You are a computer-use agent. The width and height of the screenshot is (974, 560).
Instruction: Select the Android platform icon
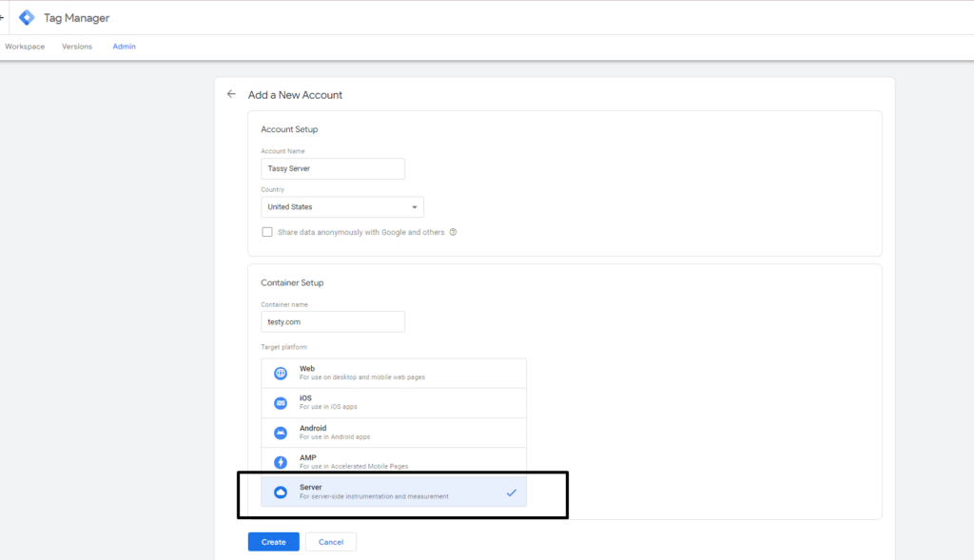click(281, 433)
